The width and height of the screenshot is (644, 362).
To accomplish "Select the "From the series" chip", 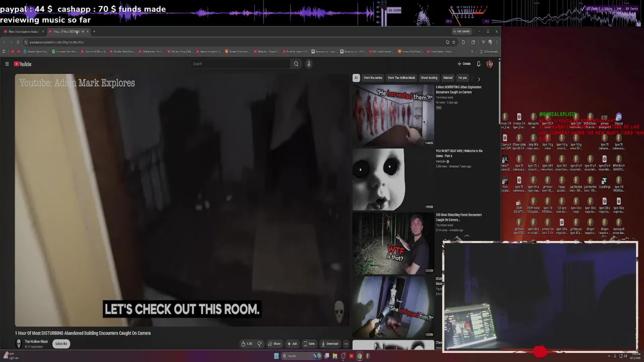I will pyautogui.click(x=373, y=78).
